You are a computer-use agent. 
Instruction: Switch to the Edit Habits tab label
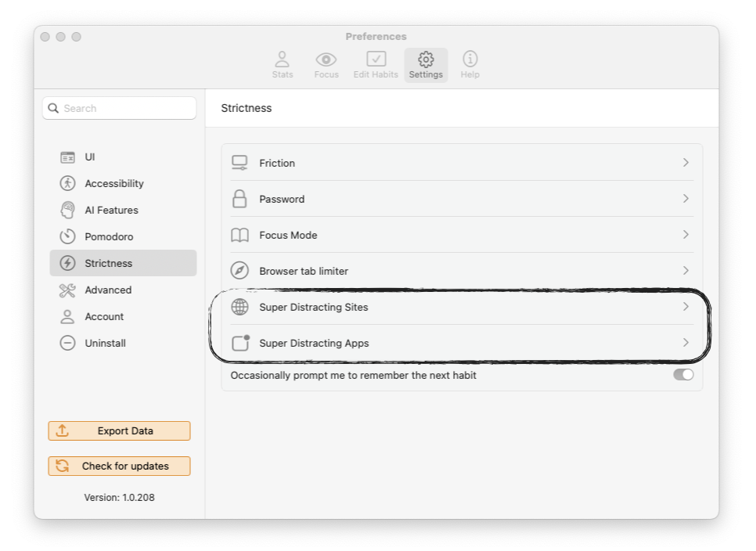tap(376, 74)
